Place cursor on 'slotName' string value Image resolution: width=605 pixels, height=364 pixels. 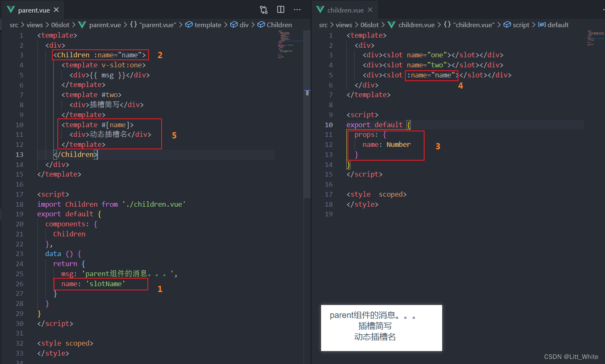point(106,284)
